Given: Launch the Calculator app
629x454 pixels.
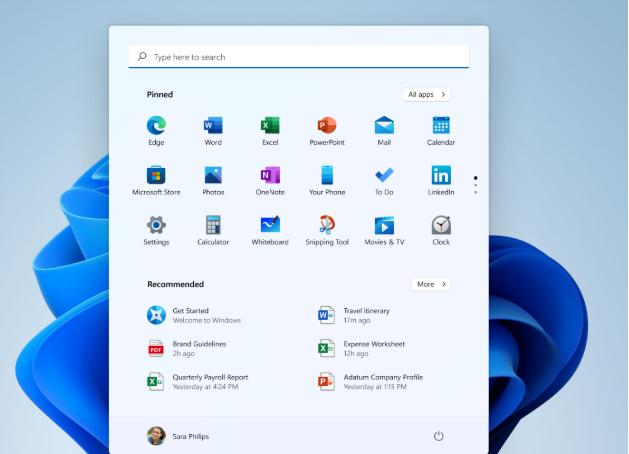Looking at the screenshot, I should click(x=213, y=225).
